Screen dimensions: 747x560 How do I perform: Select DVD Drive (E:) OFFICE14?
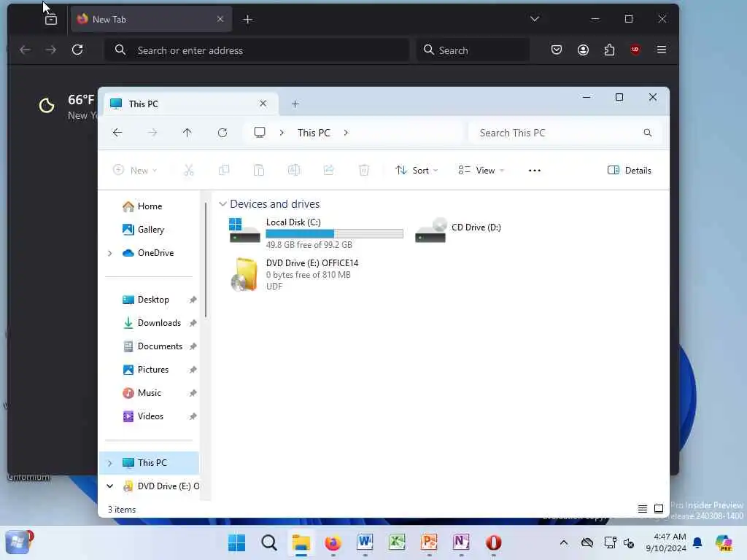point(295,275)
